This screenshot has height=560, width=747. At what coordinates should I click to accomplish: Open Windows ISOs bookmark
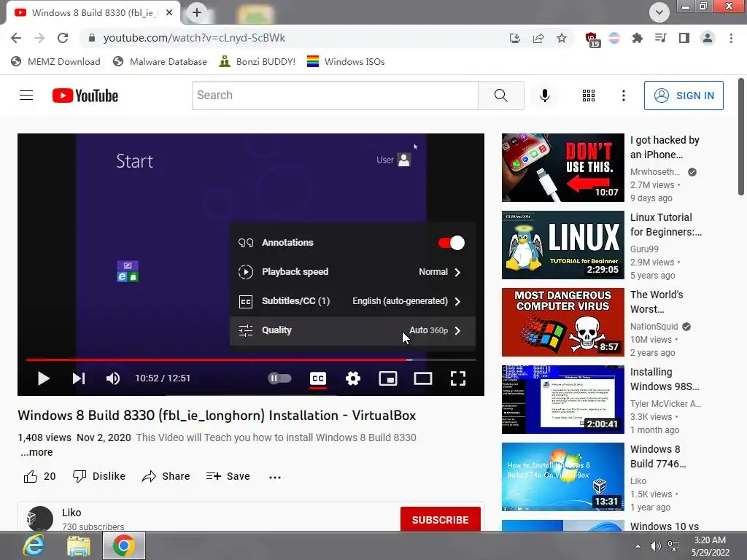pos(346,61)
